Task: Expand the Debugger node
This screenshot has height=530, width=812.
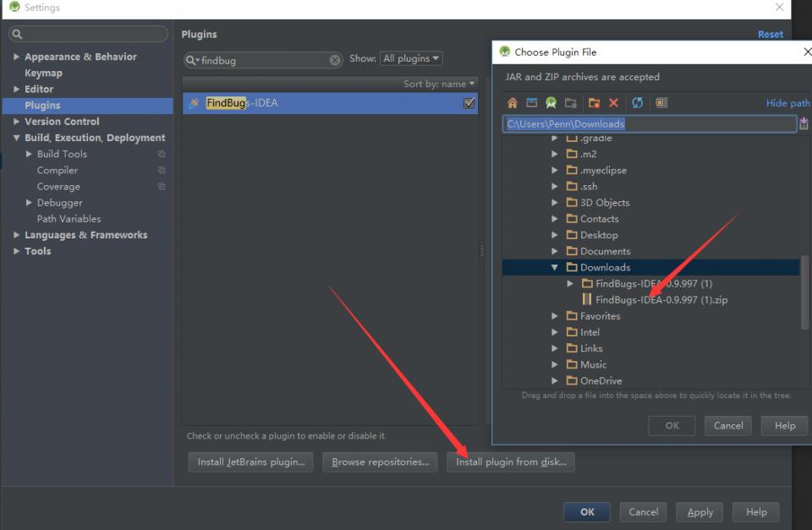Action: tap(29, 202)
